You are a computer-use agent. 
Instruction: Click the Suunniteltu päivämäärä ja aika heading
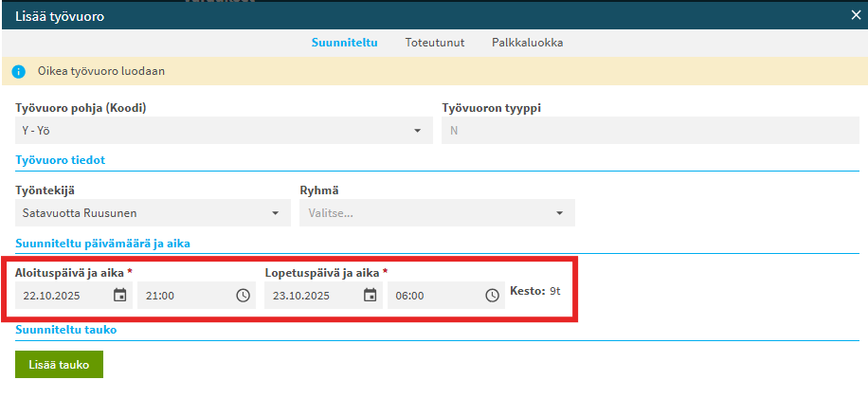103,244
